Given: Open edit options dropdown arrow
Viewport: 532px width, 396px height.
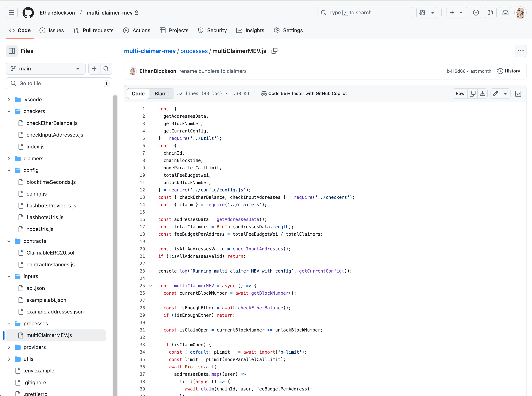Looking at the screenshot, I should [505, 94].
